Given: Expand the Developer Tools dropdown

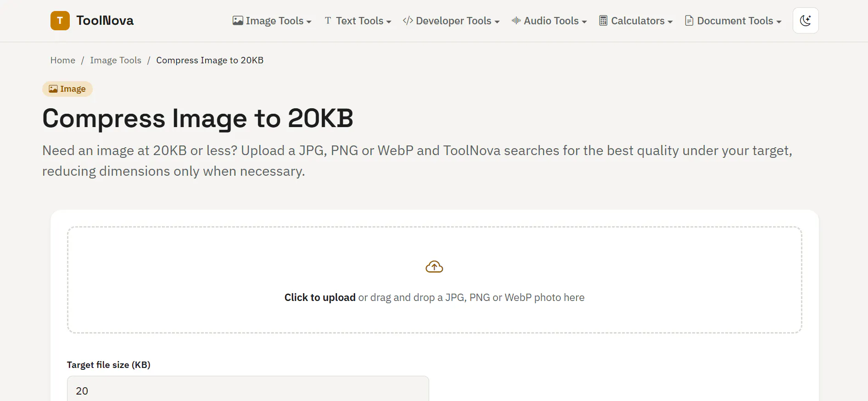Looking at the screenshot, I should (451, 21).
